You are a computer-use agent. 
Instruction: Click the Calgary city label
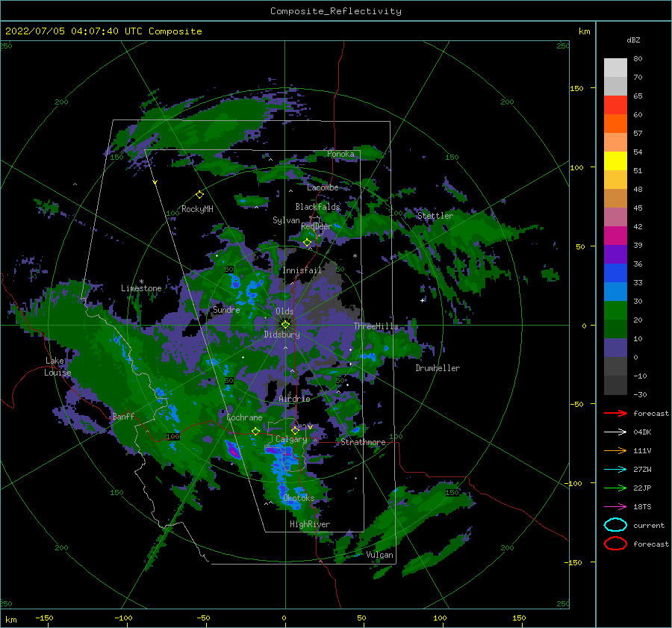tap(291, 439)
